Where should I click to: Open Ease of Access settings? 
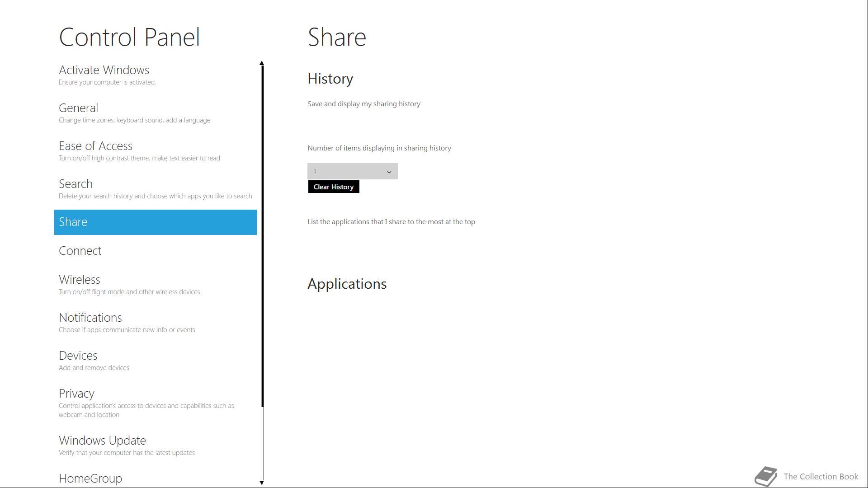pos(155,151)
